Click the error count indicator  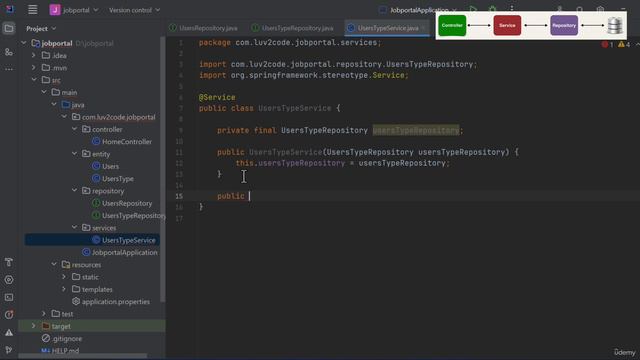607,44
